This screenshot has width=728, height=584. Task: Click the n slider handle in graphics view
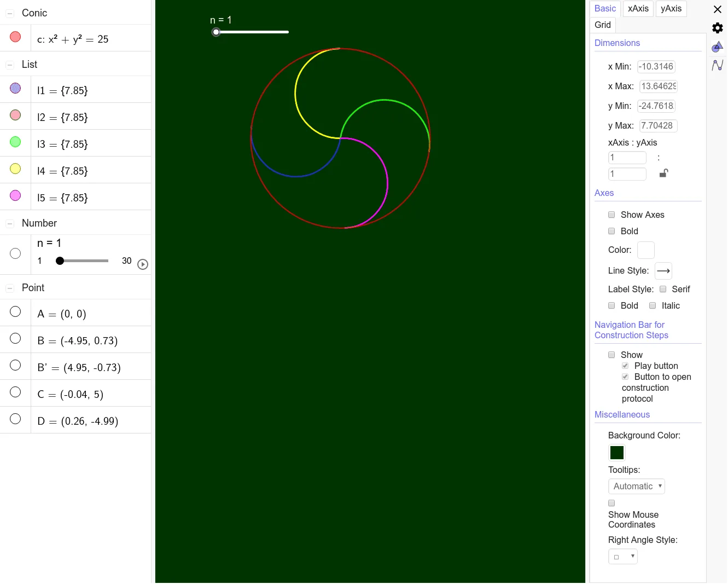216,32
